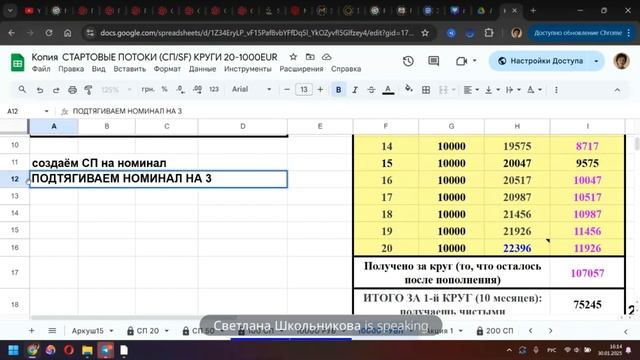Activate the paint format tool

point(88,90)
